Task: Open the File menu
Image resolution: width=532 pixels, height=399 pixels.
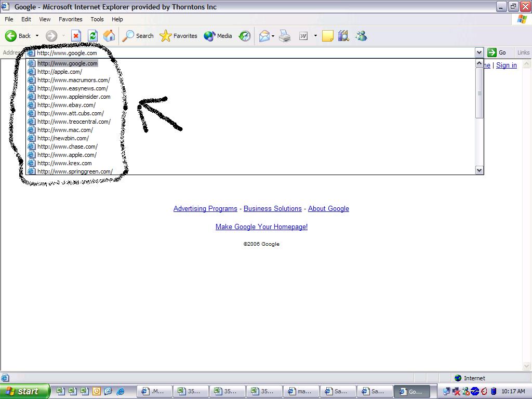Action: 9,19
